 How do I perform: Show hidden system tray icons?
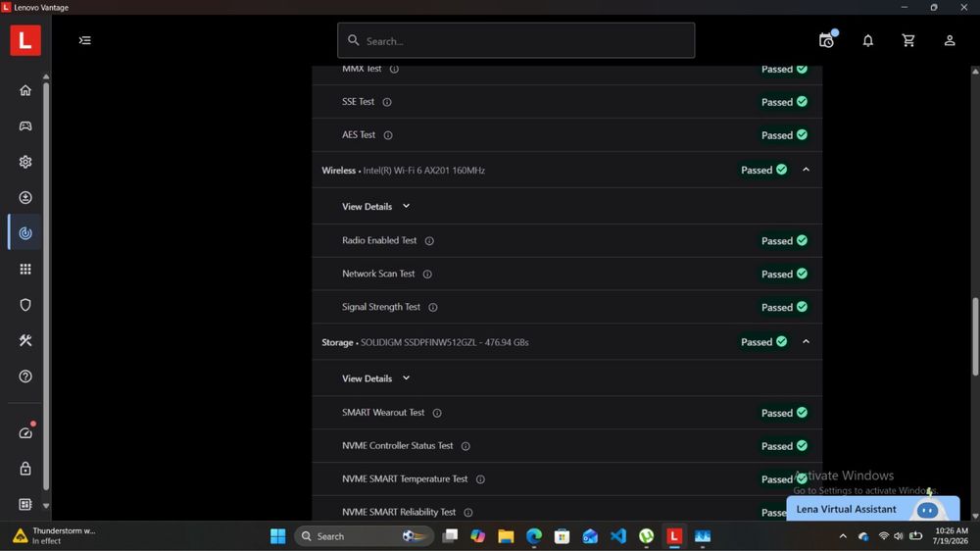(x=843, y=536)
